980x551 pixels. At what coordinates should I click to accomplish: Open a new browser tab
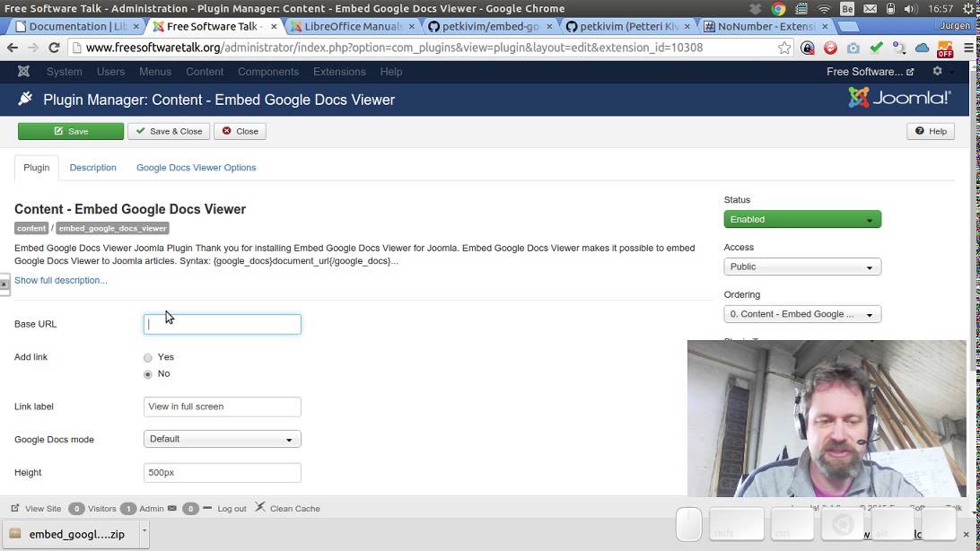[848, 26]
